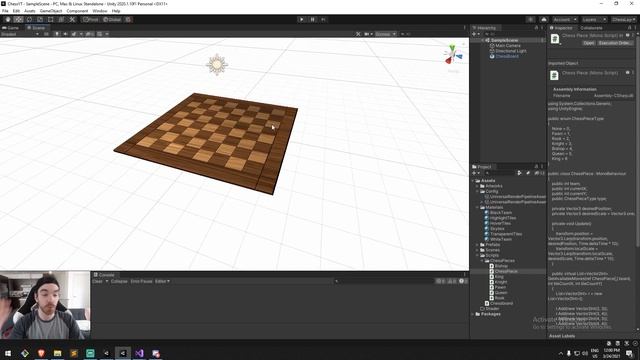Viewport: 640px width, 360px height.
Task: Collapse the Assets folder
Action: (x=473, y=180)
